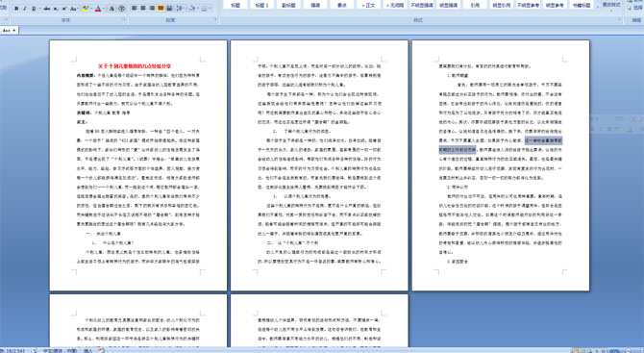Switch to the .doc document tab

[x=9, y=31]
